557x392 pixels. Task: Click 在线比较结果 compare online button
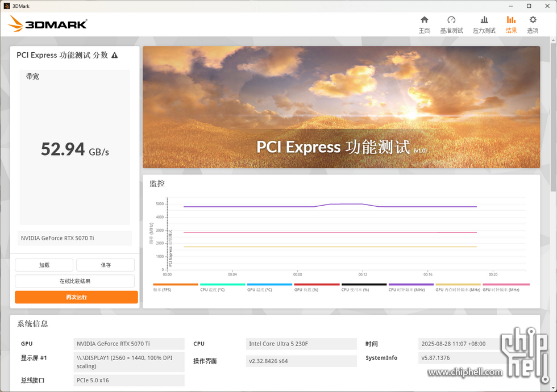click(74, 281)
